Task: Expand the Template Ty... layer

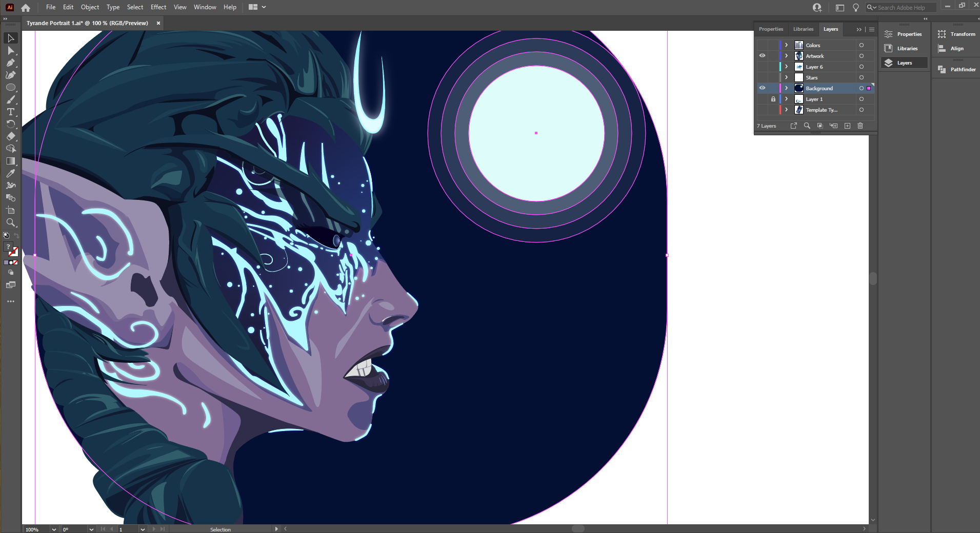Action: tap(786, 110)
